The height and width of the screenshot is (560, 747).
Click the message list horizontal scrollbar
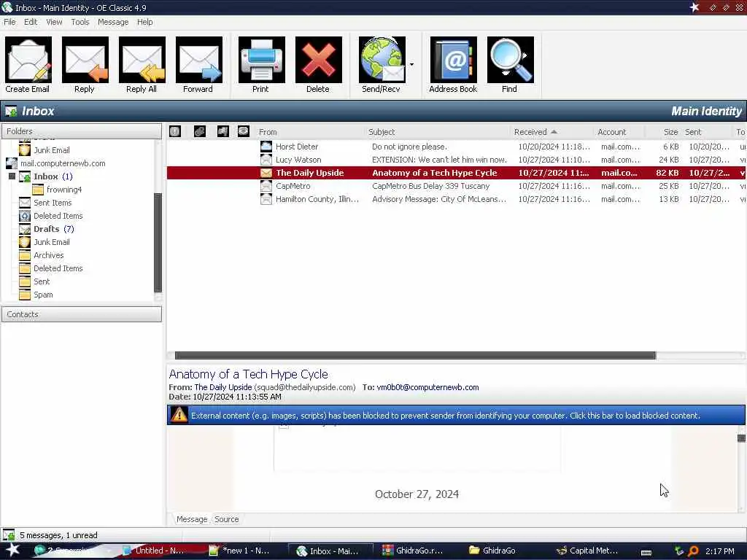[415, 356]
